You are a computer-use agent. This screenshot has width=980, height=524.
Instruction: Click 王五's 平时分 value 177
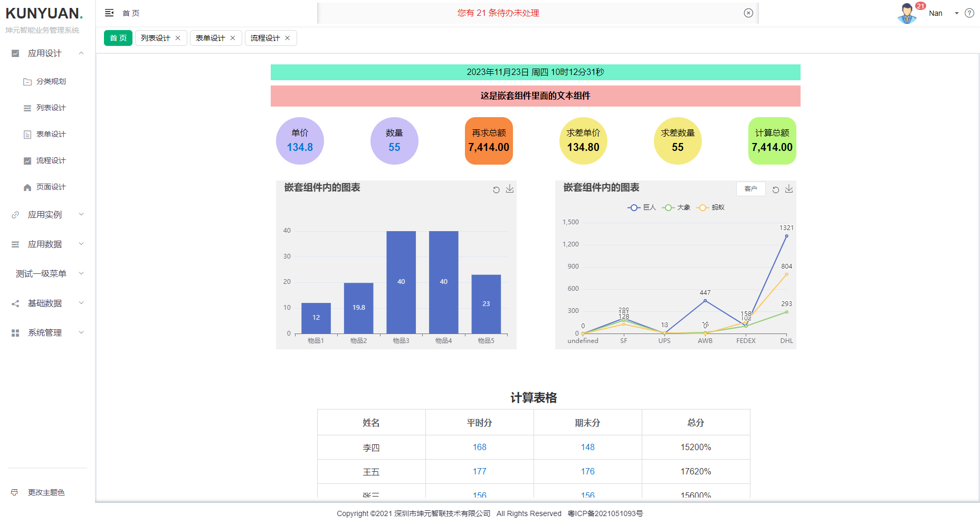[x=479, y=471]
